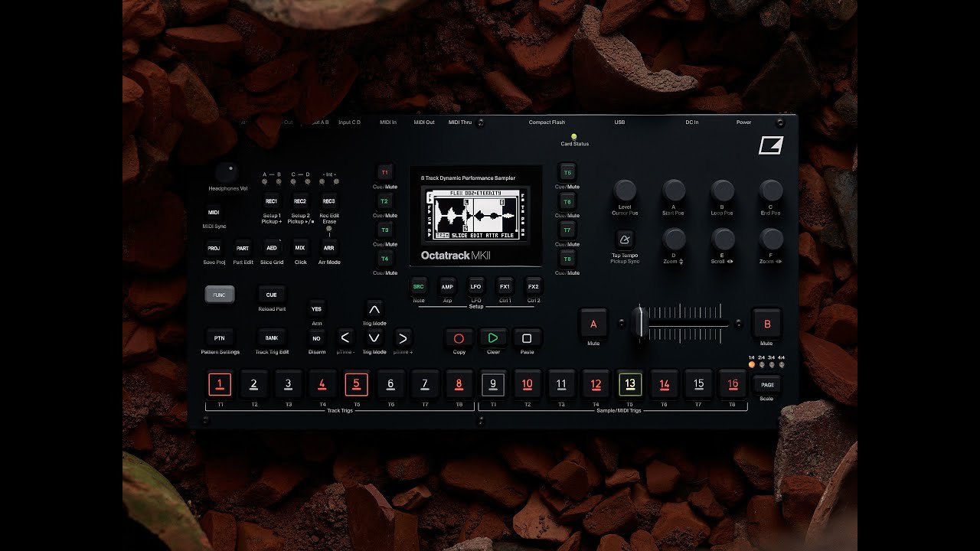This screenshot has height=551, width=980.
Task: Click knob B Loop Pos
Action: pos(722,191)
